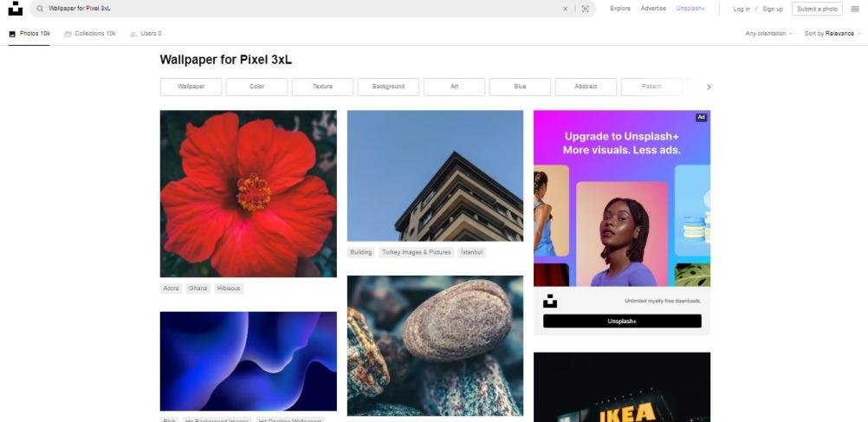Click the search magnifier icon
The image size is (868, 422).
(40, 9)
